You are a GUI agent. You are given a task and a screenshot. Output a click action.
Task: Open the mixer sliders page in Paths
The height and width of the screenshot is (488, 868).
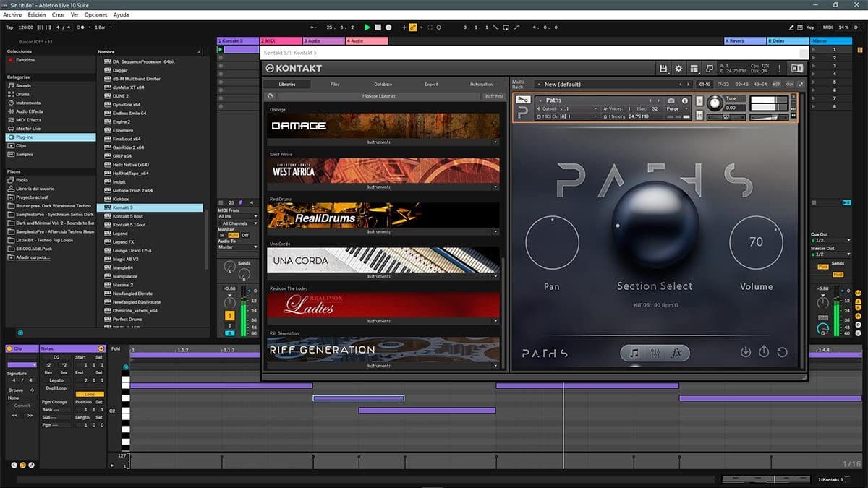pyautogui.click(x=655, y=353)
